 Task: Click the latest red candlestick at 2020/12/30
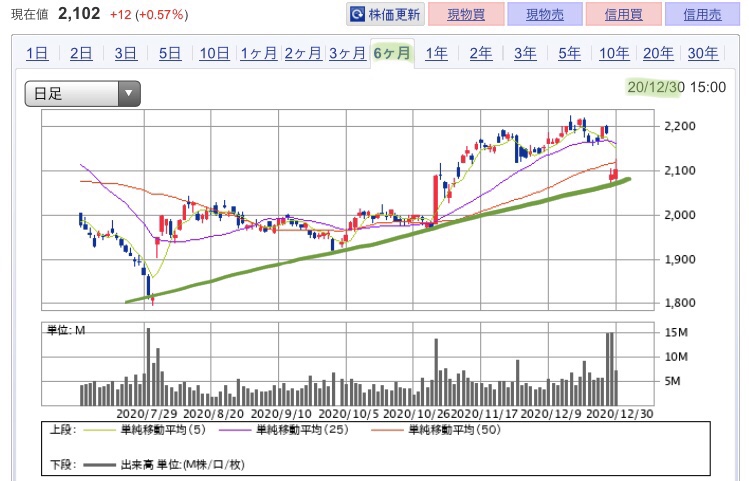(x=616, y=174)
